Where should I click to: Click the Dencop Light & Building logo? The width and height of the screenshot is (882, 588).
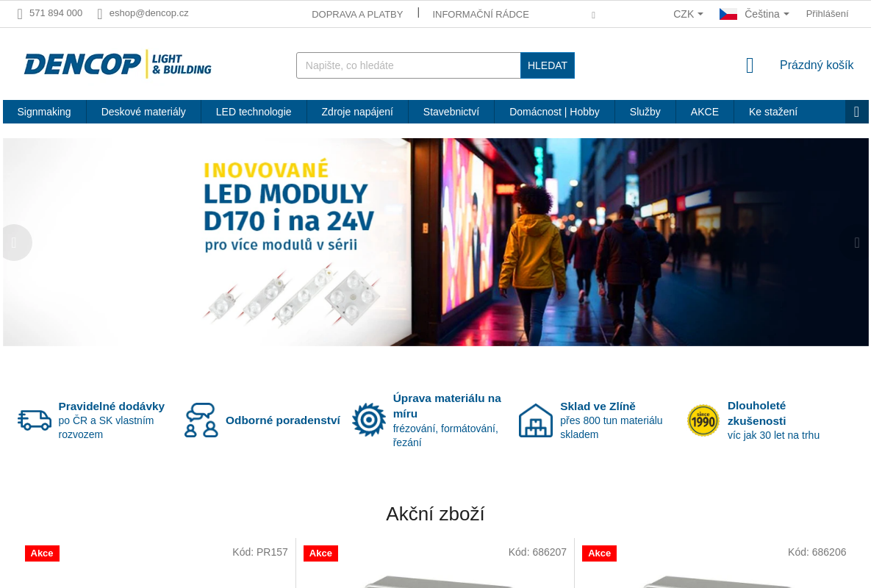(x=118, y=64)
